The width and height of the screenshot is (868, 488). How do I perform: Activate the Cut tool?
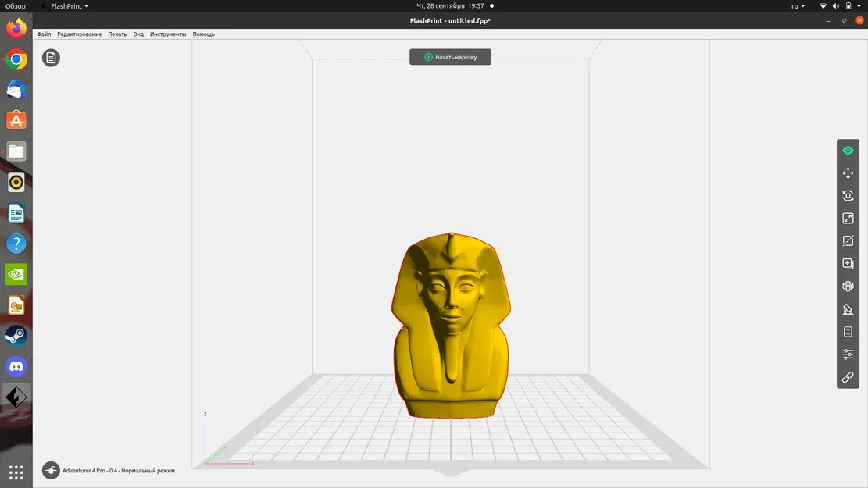point(848,240)
